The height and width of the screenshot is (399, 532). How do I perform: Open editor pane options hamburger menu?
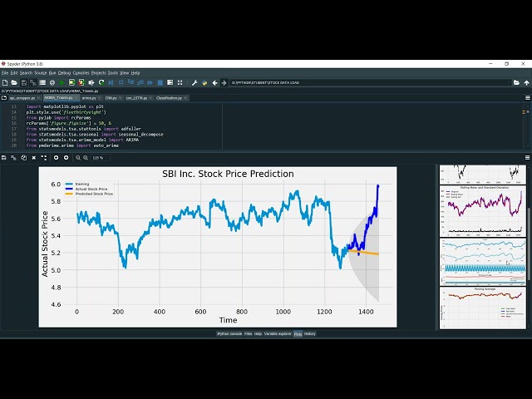tap(527, 98)
